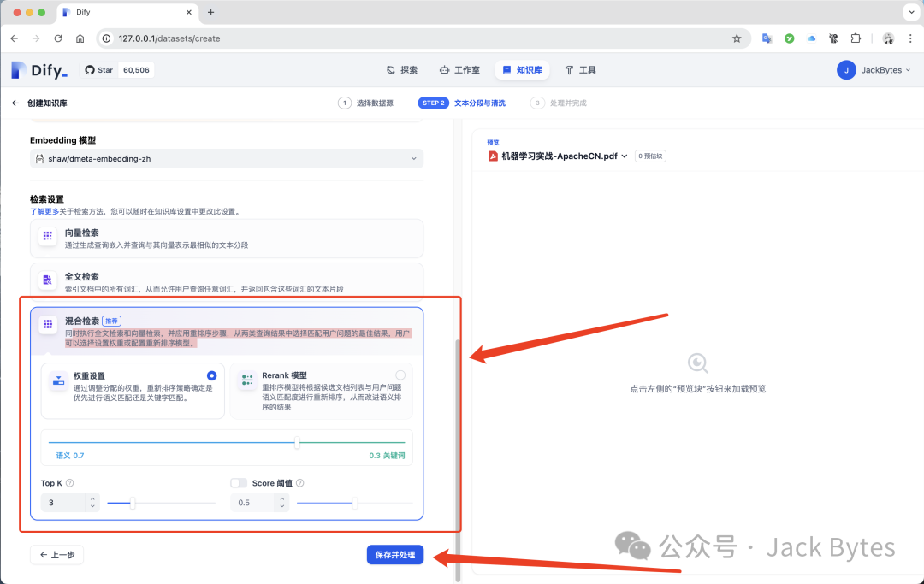This screenshot has width=924, height=584.
Task: Bookmark this page with the star icon
Action: [737, 38]
